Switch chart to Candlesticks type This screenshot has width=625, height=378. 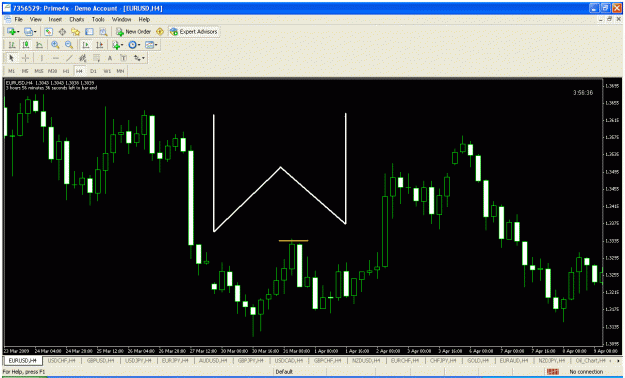(26, 45)
